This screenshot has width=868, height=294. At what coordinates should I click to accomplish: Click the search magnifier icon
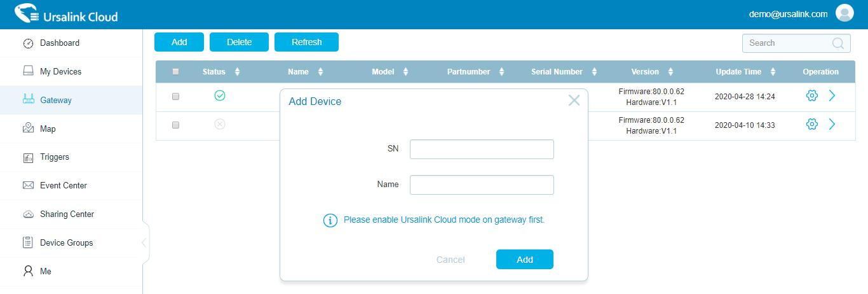pyautogui.click(x=838, y=43)
